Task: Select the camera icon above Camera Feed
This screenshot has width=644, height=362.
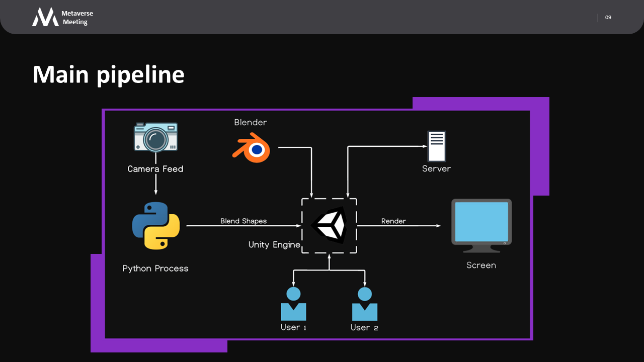Action: tap(155, 137)
